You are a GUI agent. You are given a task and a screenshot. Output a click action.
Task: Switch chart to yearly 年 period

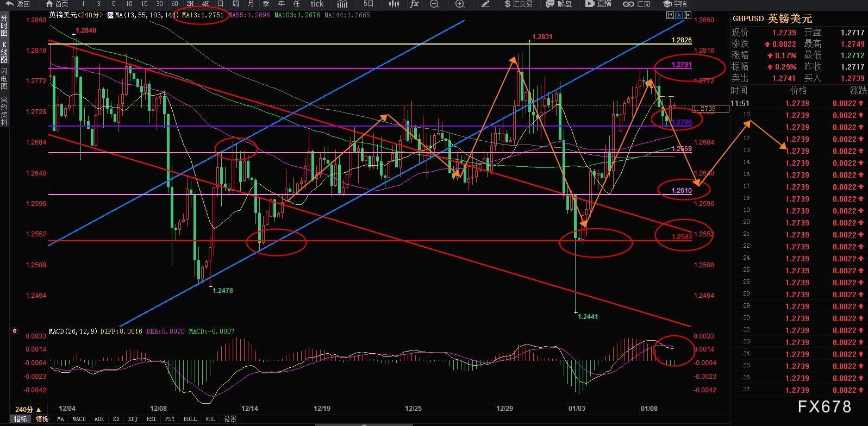(x=281, y=4)
